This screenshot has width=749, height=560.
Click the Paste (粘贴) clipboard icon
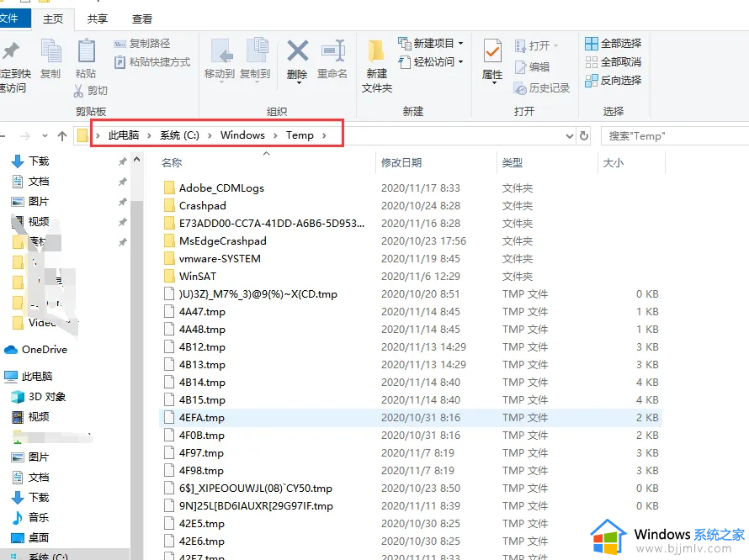[87, 51]
